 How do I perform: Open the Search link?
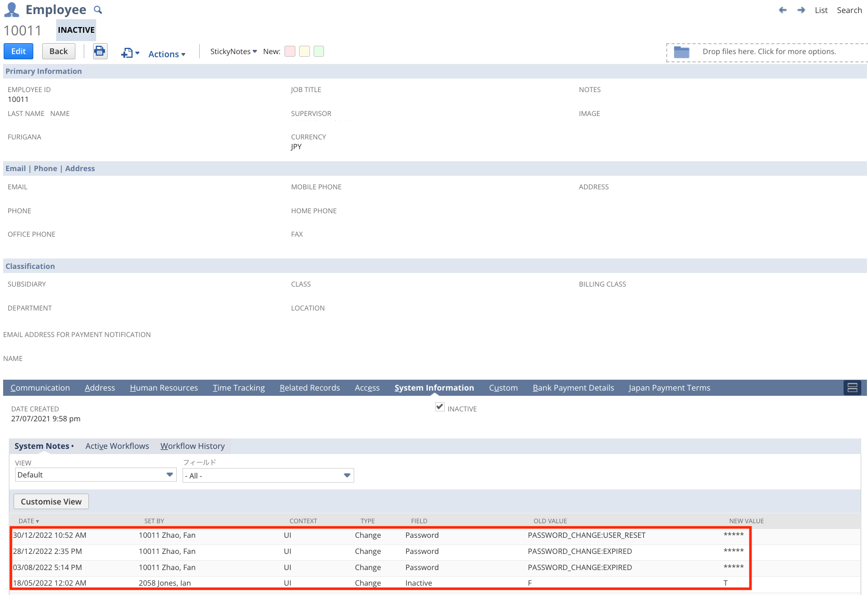pyautogui.click(x=849, y=10)
